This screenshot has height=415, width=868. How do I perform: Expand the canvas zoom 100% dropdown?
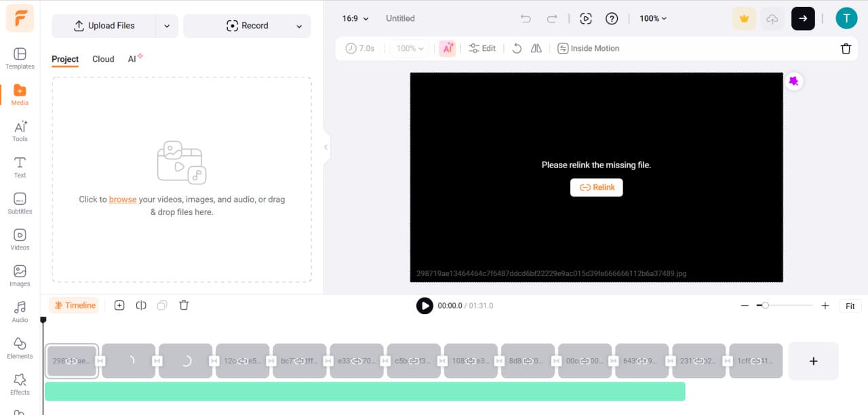[652, 18]
